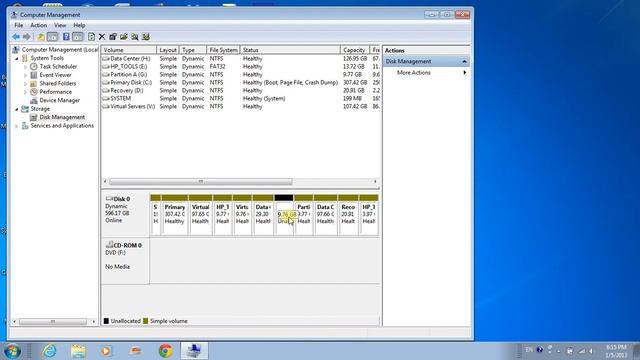This screenshot has height=360, width=640.
Task: Open the Help menu
Action: [79, 25]
